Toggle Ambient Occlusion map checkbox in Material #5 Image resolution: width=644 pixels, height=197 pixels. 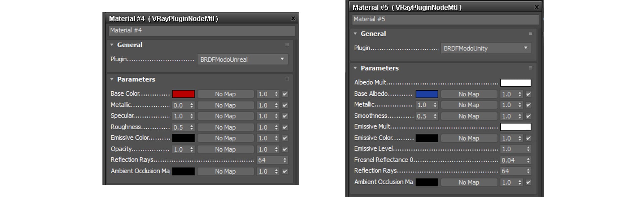click(x=529, y=182)
